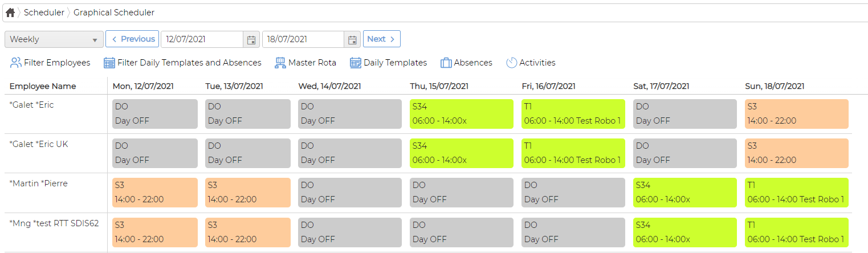
Task: Click the 18/07/2021 end date field
Action: tap(303, 39)
